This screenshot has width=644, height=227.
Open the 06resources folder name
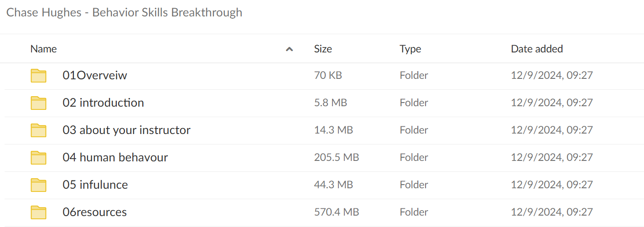coord(95,212)
